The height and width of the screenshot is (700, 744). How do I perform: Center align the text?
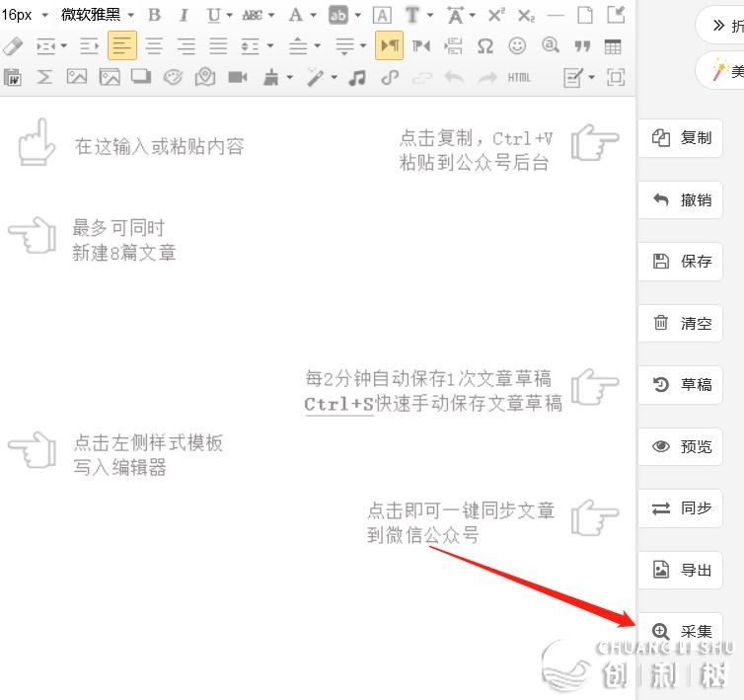click(154, 46)
